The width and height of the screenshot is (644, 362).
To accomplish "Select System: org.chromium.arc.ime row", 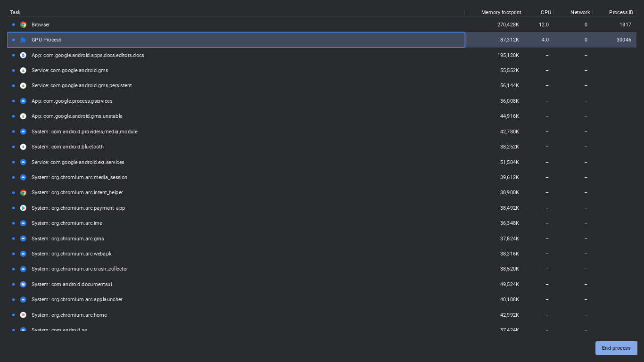I will click(322, 223).
